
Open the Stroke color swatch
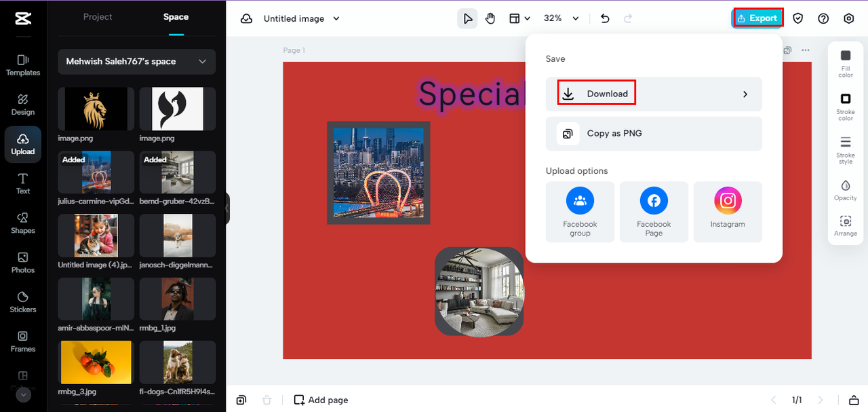[x=846, y=107]
